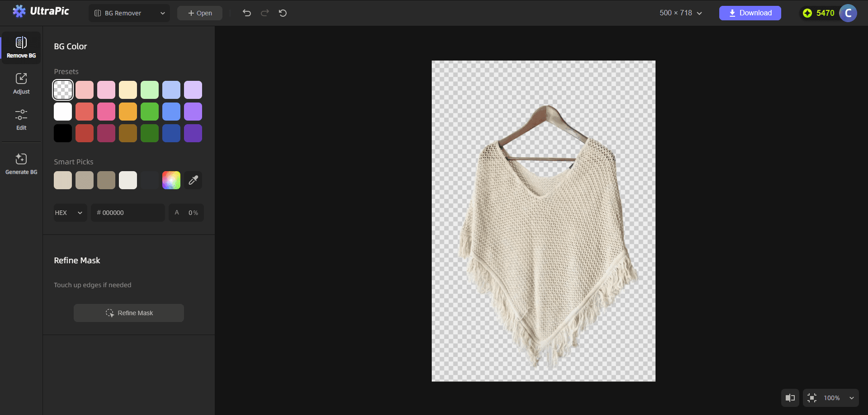Image resolution: width=868 pixels, height=415 pixels.
Task: Click the before/after compare icon
Action: pyautogui.click(x=790, y=398)
